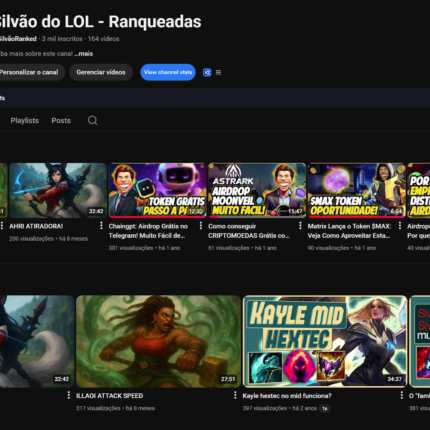Open the AHRI ATIRADORA! small thumbnail
The height and width of the screenshot is (430, 430).
[x=58, y=190]
